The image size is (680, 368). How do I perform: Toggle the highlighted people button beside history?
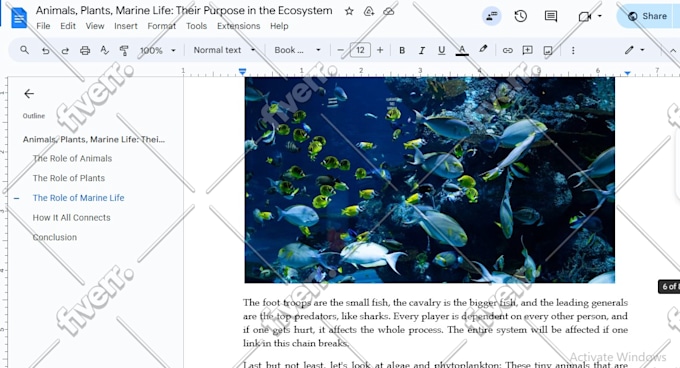491,16
